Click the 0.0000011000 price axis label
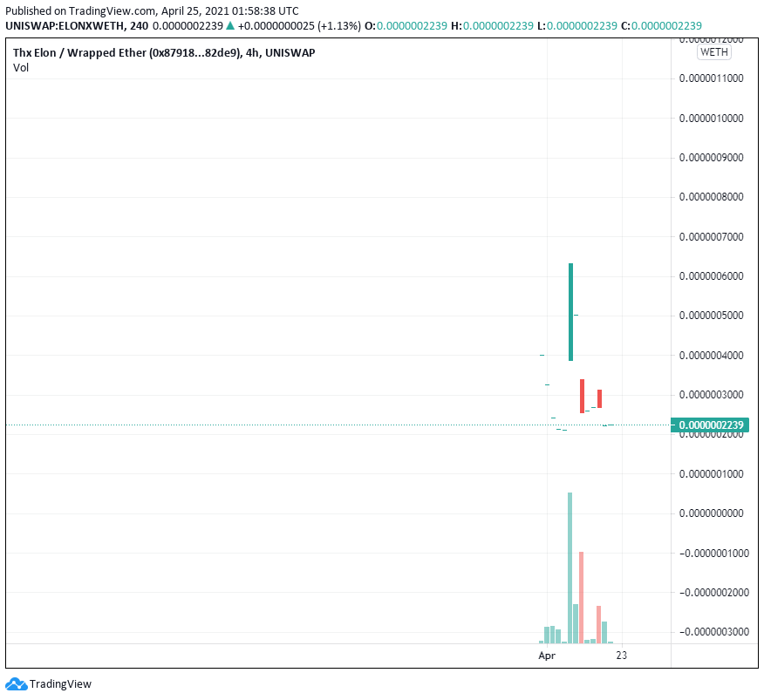The width and height of the screenshot is (764, 700). coord(712,78)
